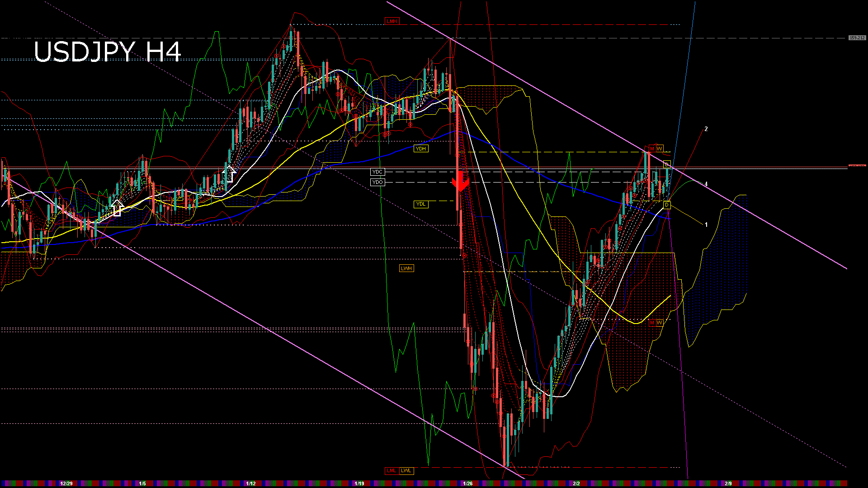Click the white up arrow near 1/5

pyautogui.click(x=117, y=207)
